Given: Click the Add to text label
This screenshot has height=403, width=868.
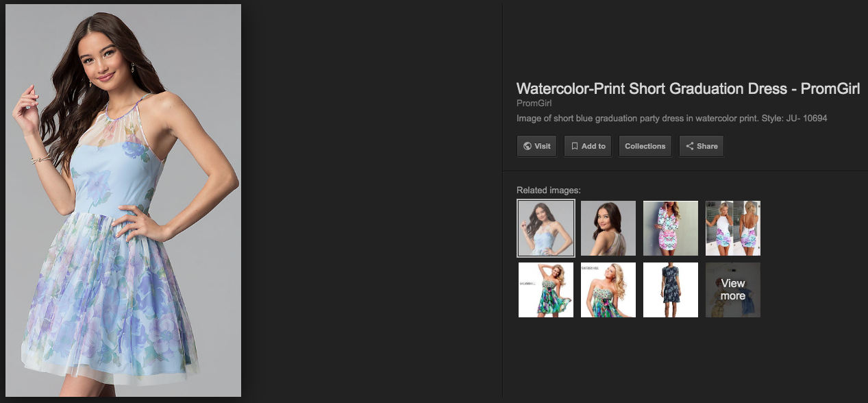Looking at the screenshot, I should [593, 146].
